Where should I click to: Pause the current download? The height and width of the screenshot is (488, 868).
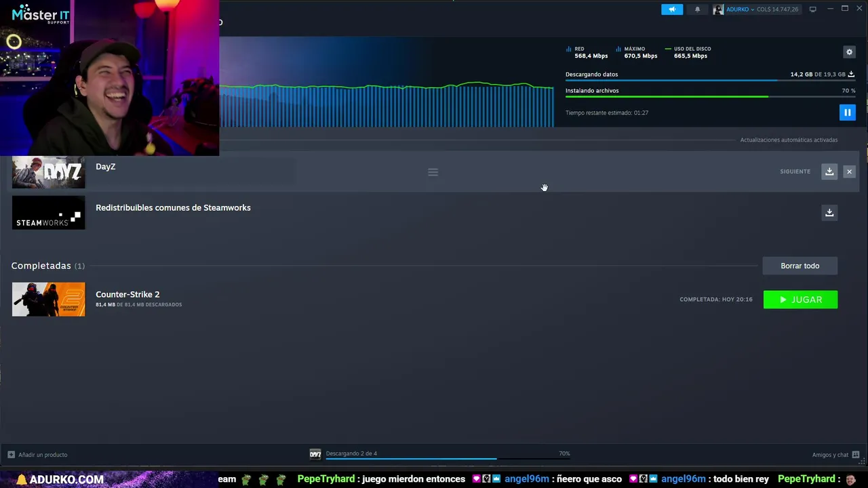847,113
